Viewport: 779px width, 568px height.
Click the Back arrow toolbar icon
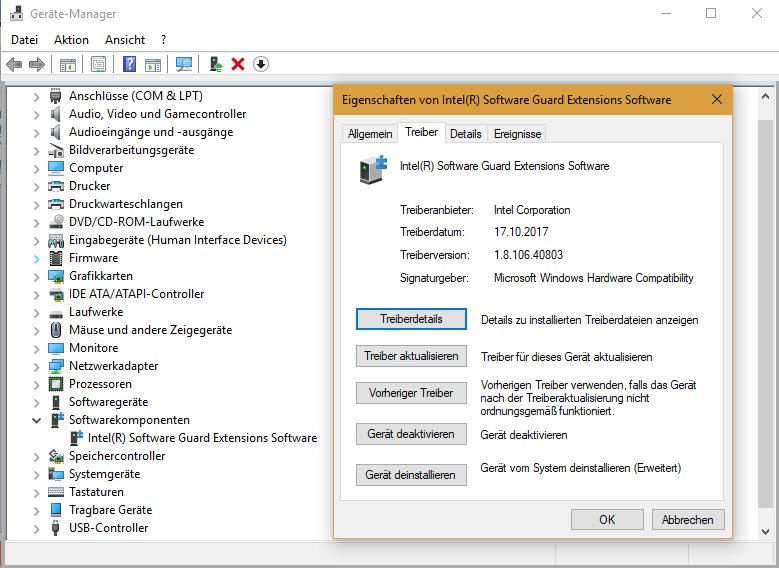tap(14, 65)
